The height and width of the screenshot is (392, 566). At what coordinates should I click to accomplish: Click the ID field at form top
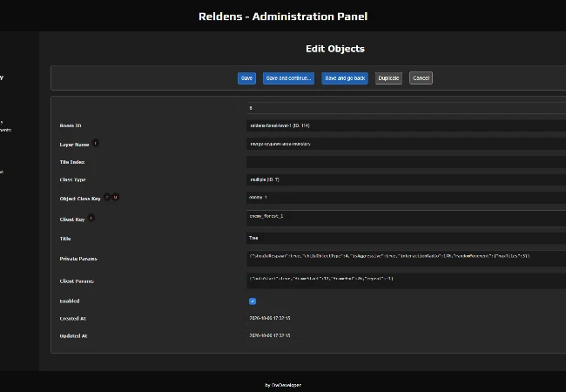coord(406,108)
